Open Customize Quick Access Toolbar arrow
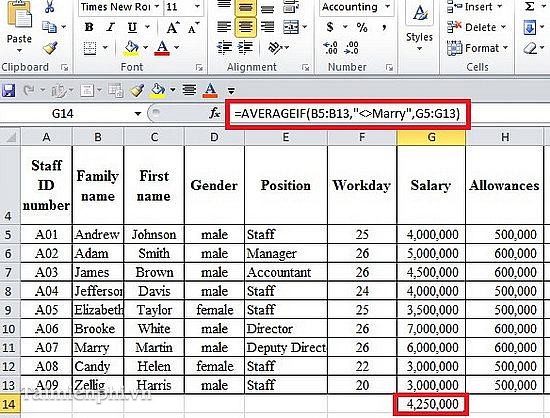Image resolution: width=550 pixels, height=418 pixels. tap(231, 91)
